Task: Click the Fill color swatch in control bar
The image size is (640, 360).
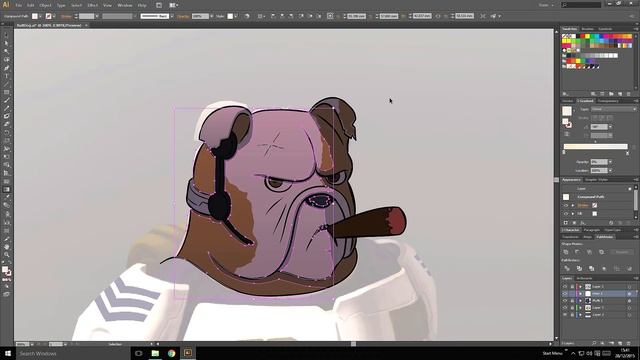Action: point(35,16)
